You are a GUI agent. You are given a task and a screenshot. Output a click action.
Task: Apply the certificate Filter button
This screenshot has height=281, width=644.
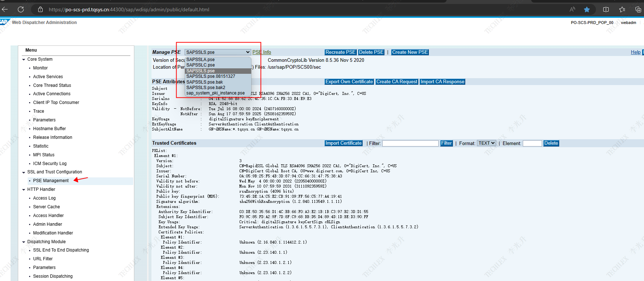(446, 143)
